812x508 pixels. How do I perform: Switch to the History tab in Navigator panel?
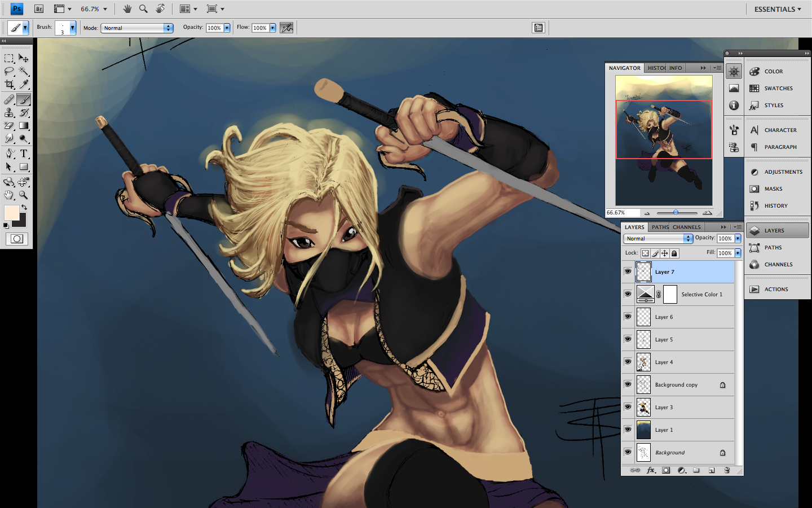656,68
